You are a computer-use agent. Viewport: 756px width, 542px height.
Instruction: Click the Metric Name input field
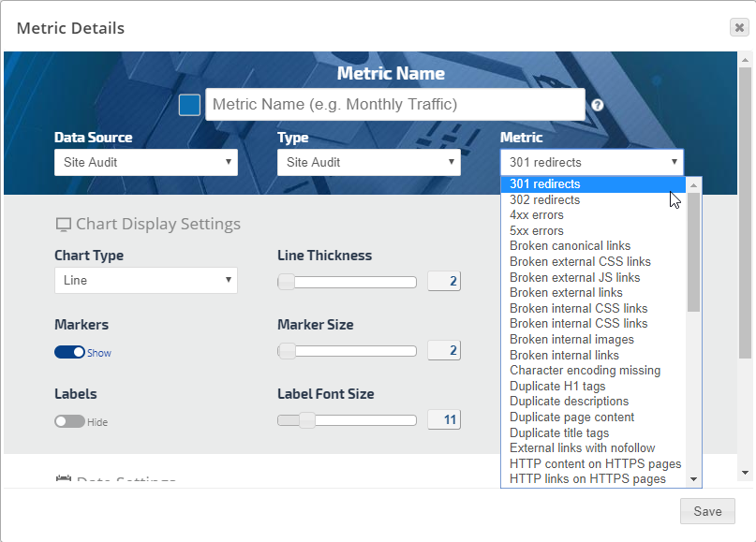(394, 105)
